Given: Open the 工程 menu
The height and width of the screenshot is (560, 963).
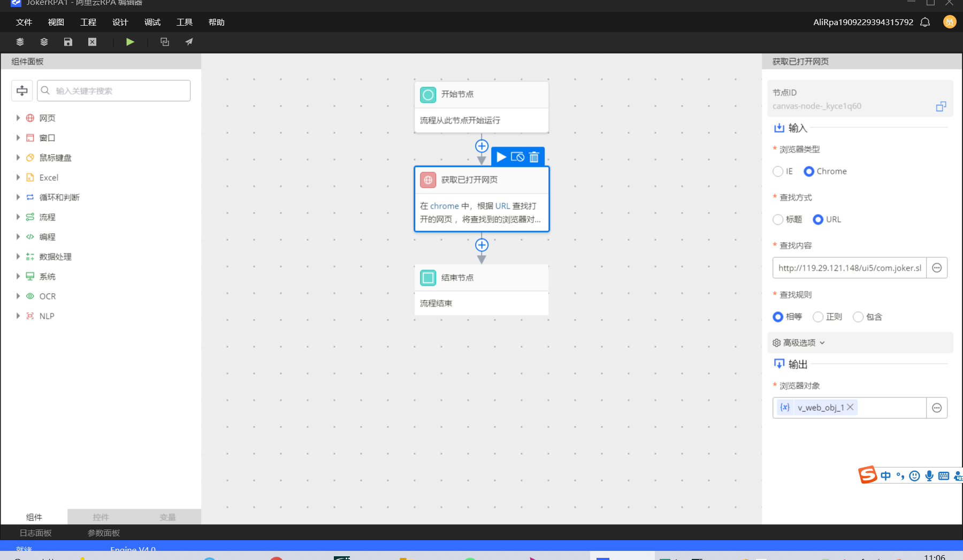Looking at the screenshot, I should 88,22.
